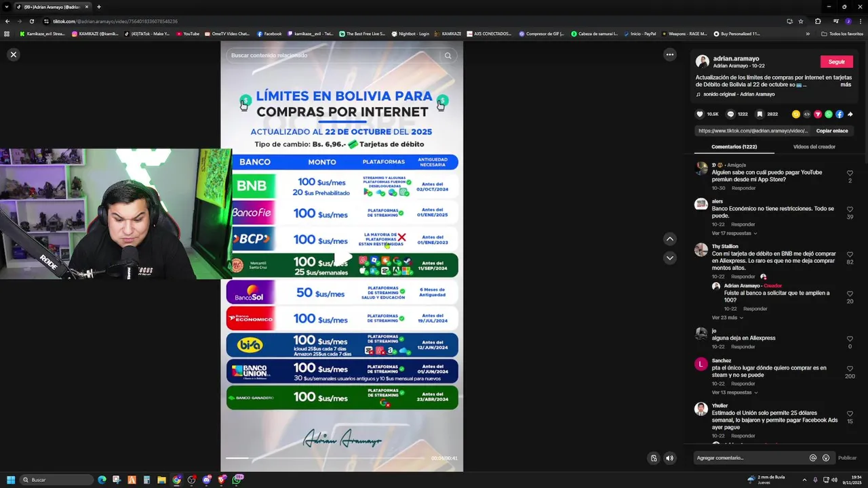Image resolution: width=868 pixels, height=488 pixels.
Task: Click the yellow repost icon
Action: [796, 114]
